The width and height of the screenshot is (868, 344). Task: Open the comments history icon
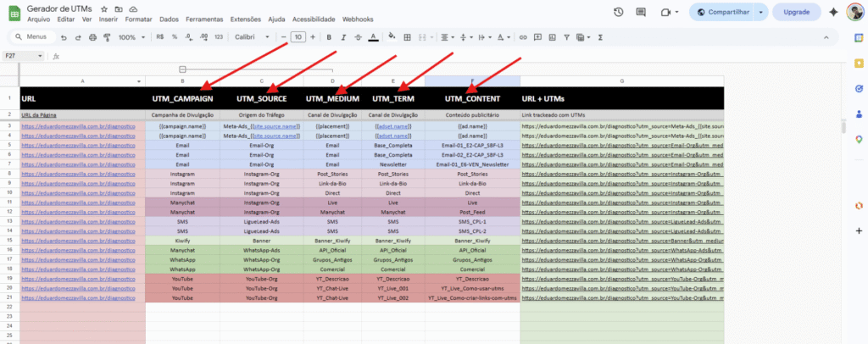(642, 12)
